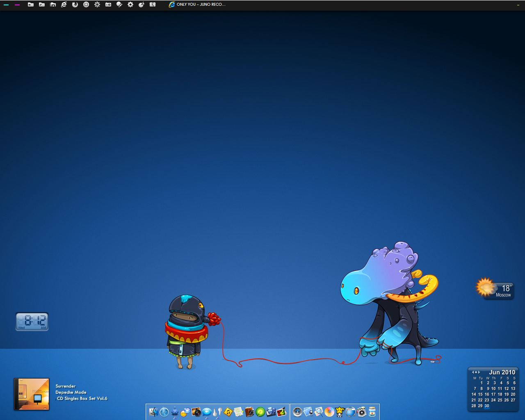Click the Surrender song title text
The width and height of the screenshot is (525, 420).
pos(66,386)
